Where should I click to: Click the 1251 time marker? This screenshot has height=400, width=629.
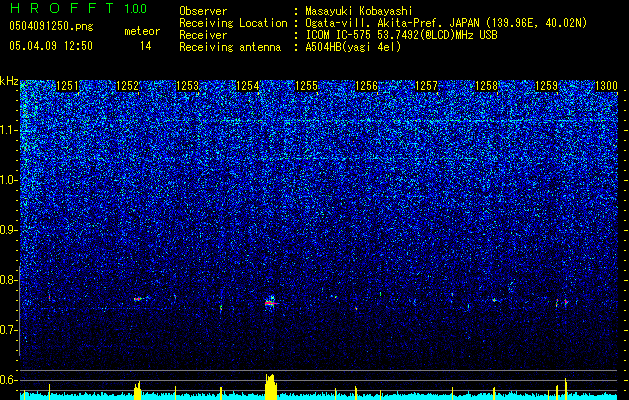[67, 86]
